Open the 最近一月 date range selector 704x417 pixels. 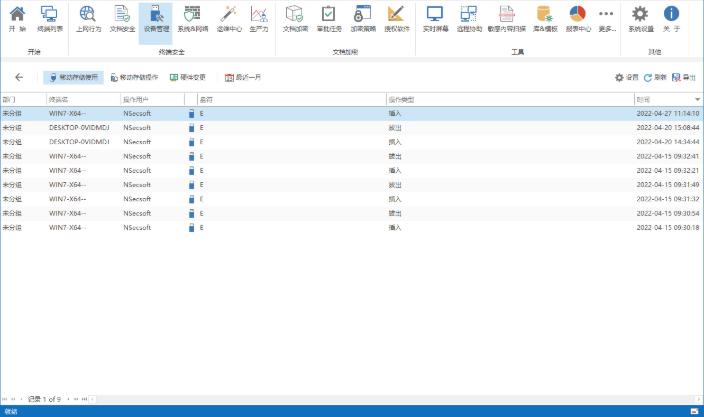[243, 77]
